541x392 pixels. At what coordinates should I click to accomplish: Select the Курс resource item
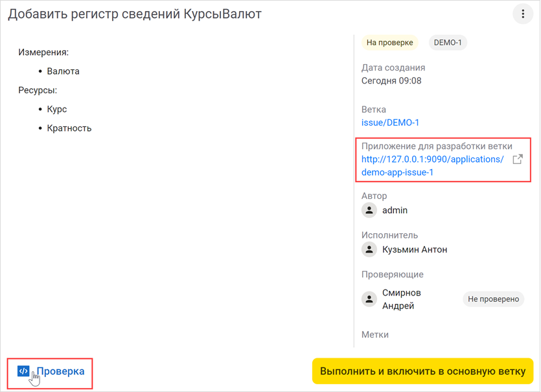56,109
